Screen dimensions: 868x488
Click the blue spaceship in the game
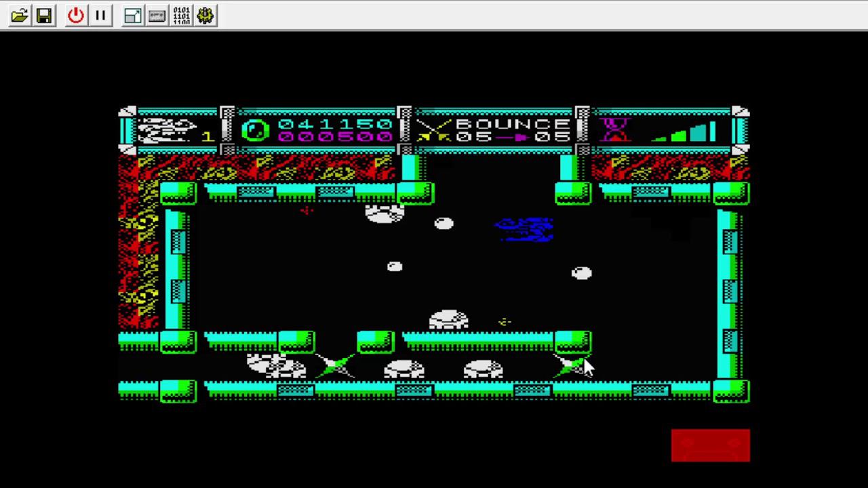tap(524, 230)
